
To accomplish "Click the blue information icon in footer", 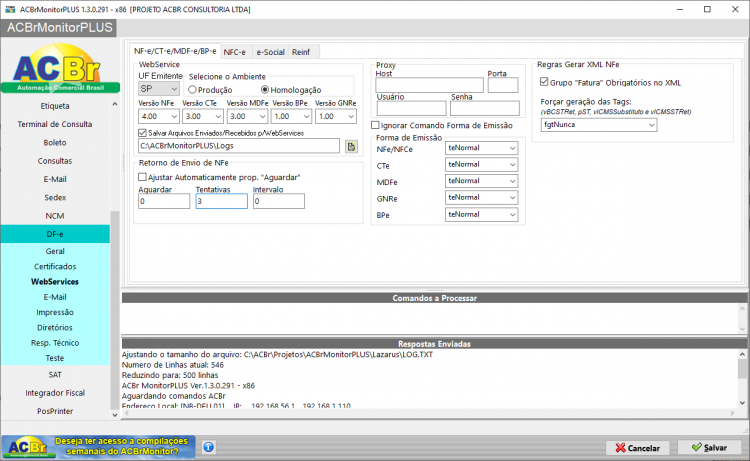I will (209, 447).
